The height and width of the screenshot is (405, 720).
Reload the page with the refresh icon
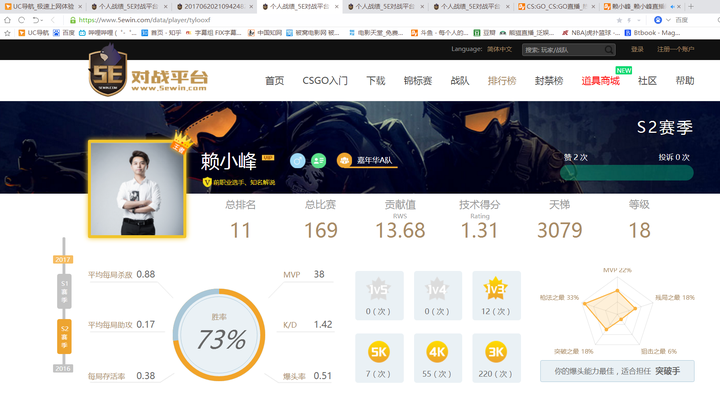(22, 20)
